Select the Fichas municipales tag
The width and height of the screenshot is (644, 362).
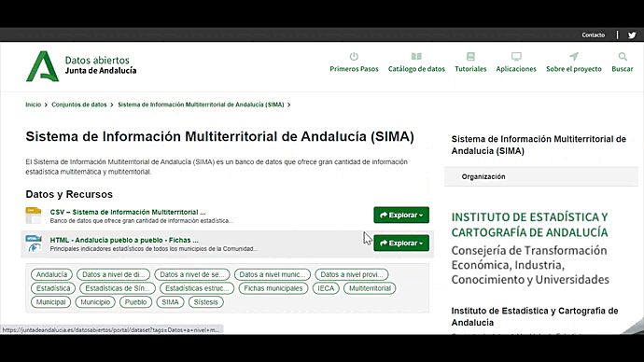[273, 288]
